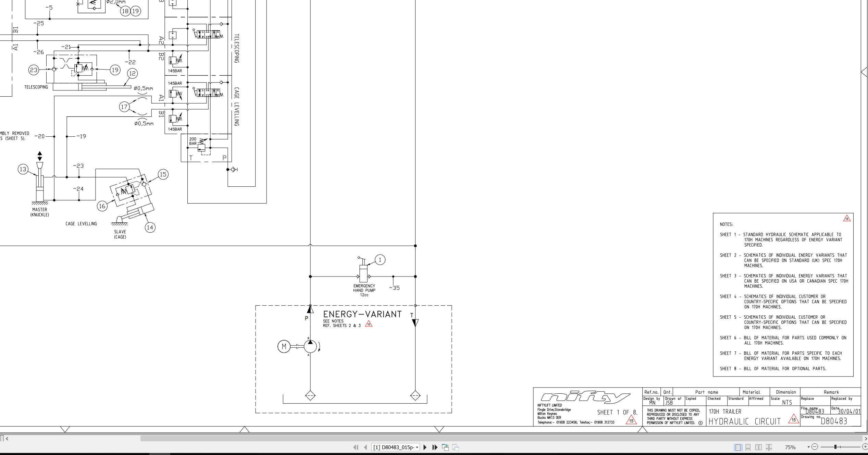
Task: Click balloon number 17
Action: click(124, 107)
